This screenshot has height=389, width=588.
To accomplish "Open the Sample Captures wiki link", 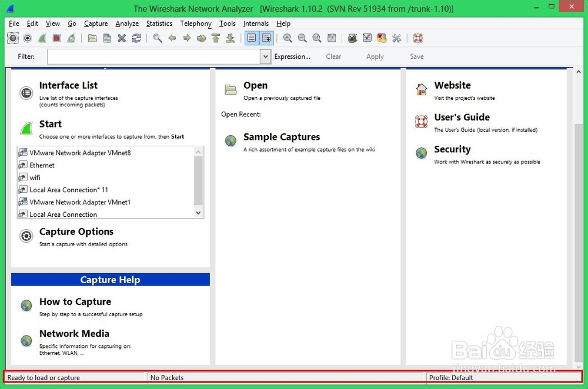I will point(282,137).
